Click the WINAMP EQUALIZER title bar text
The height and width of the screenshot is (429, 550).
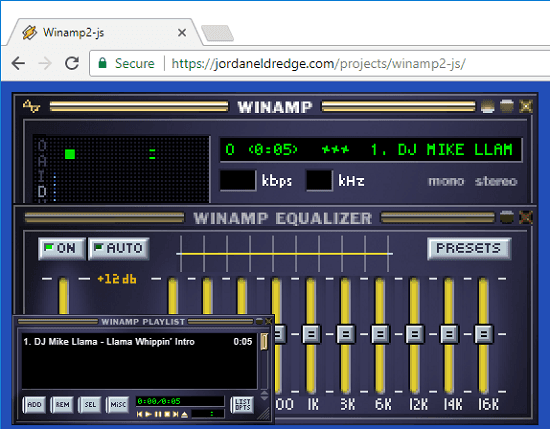(x=282, y=218)
